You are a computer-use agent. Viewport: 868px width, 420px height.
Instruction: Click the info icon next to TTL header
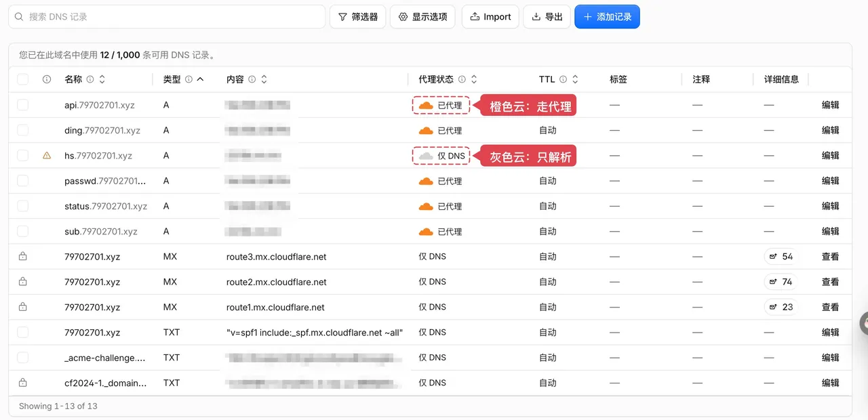[x=563, y=79]
